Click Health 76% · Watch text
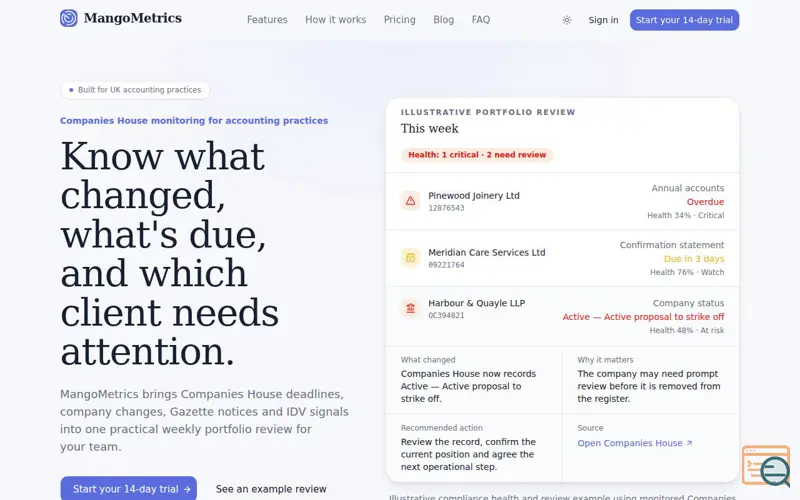This screenshot has width=800, height=500. coord(687,272)
